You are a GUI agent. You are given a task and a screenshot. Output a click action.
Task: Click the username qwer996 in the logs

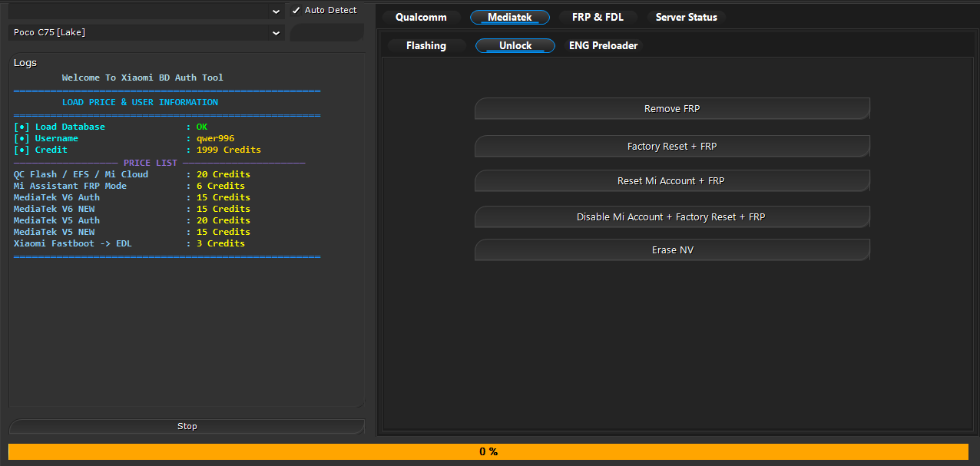(215, 138)
